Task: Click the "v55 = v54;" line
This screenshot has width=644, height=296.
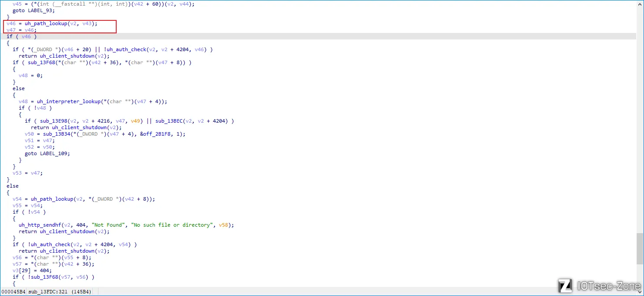Action: coord(28,205)
